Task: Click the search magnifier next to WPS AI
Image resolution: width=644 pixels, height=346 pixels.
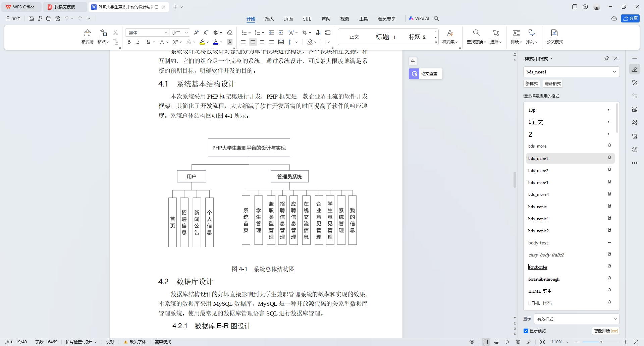Action: [436, 18]
